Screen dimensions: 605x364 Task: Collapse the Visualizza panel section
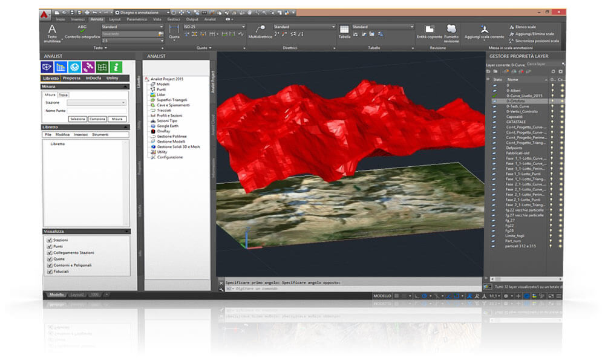point(126,232)
